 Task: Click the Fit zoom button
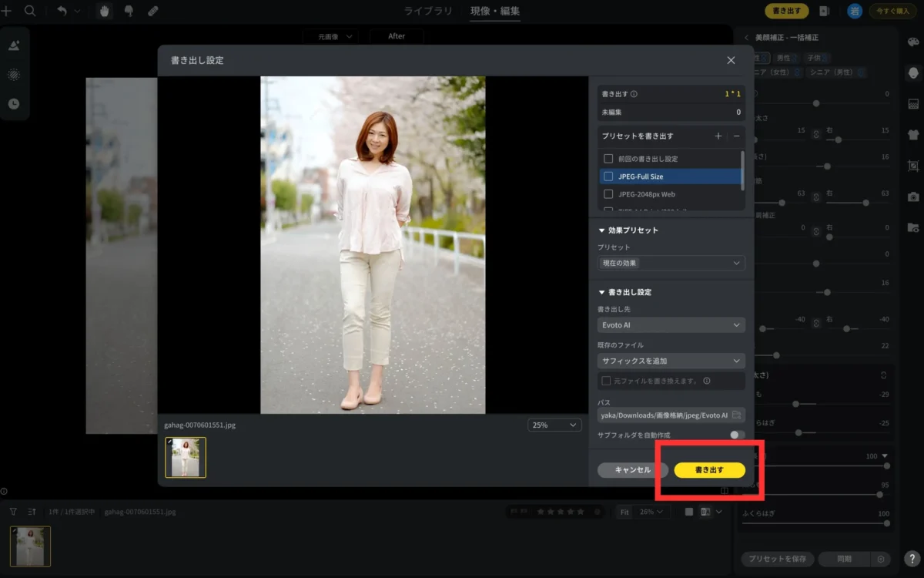[x=624, y=512]
